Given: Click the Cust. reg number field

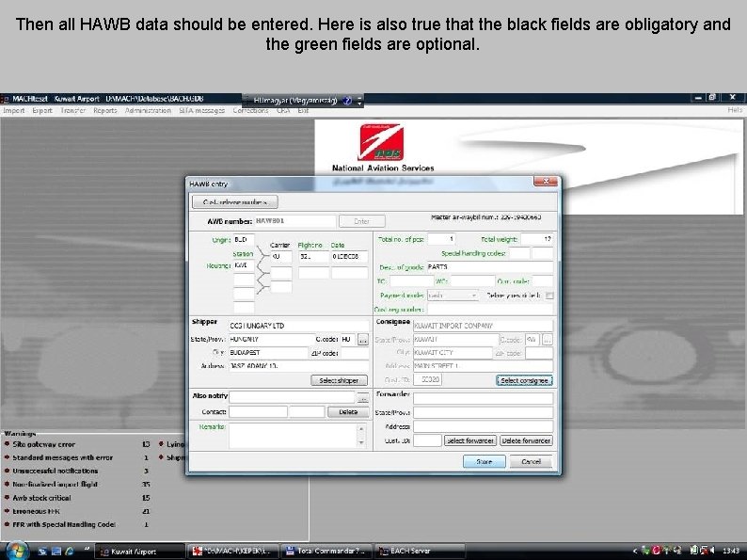Looking at the screenshot, I should pyautogui.click(x=490, y=310).
